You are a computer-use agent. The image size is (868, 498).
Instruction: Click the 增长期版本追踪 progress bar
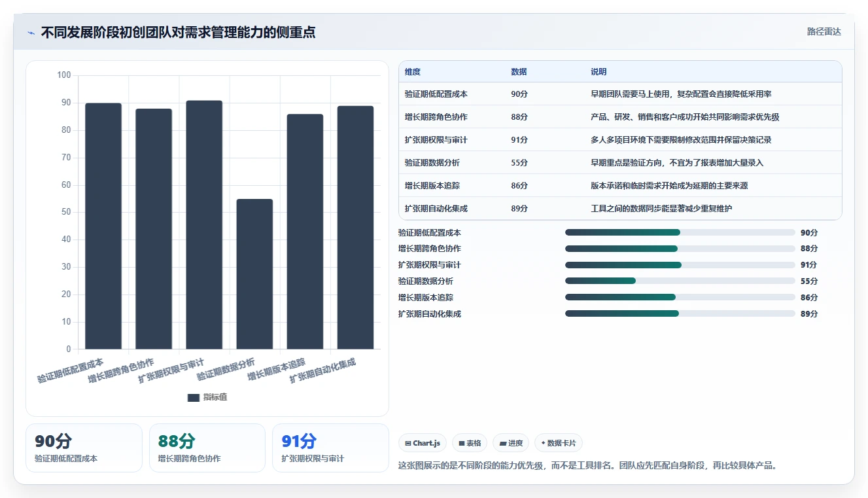(x=680, y=297)
